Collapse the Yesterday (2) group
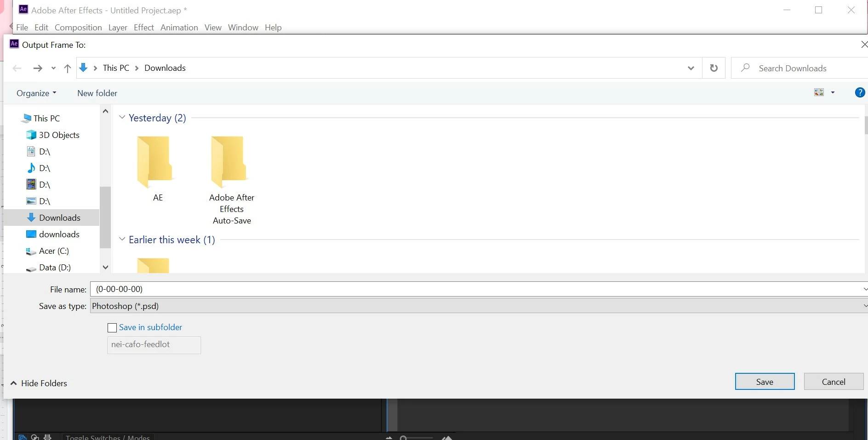This screenshot has height=440, width=868. point(122,117)
